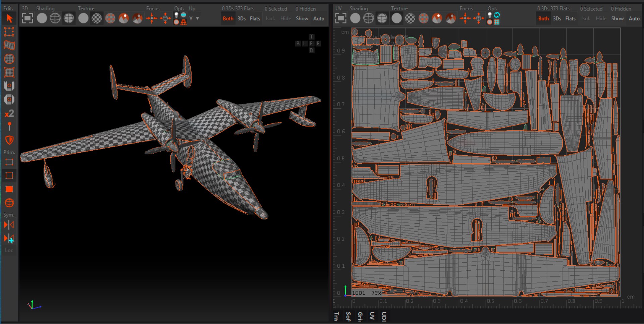Toggle the refresh auto-update option in UV view
The width and height of the screenshot is (644, 324).
497,15
